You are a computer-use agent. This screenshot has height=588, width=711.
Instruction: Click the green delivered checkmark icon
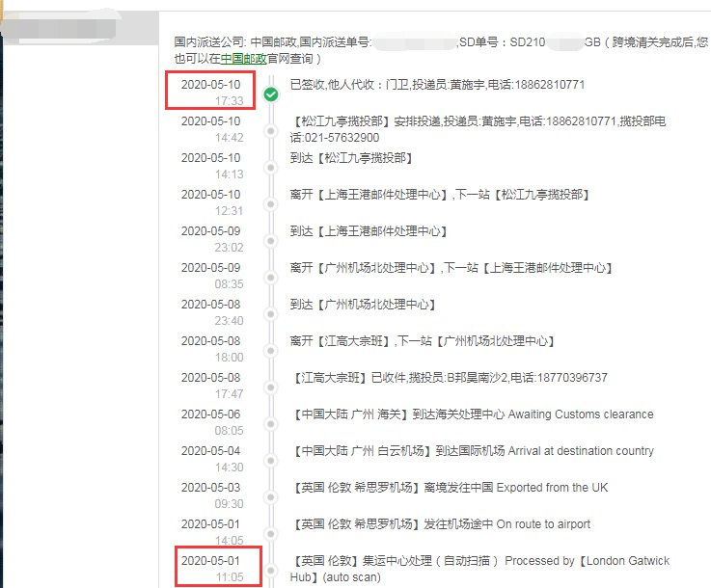click(x=271, y=94)
